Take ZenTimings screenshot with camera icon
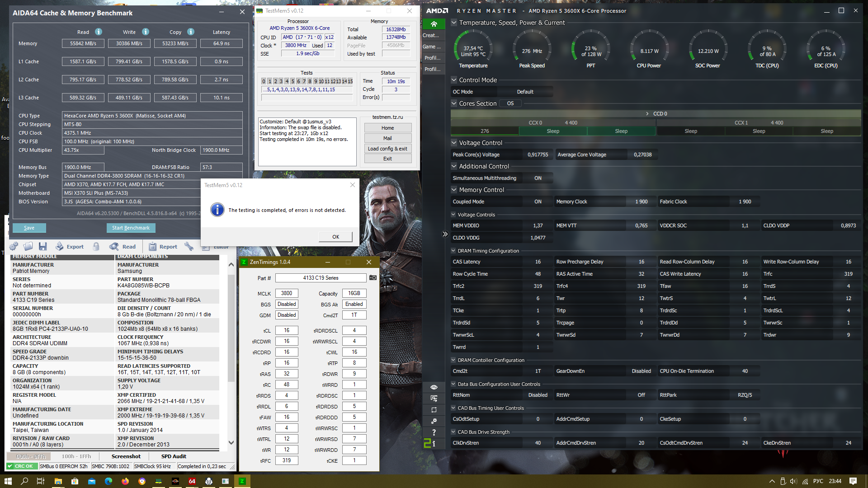The image size is (868, 488). pos(373,277)
